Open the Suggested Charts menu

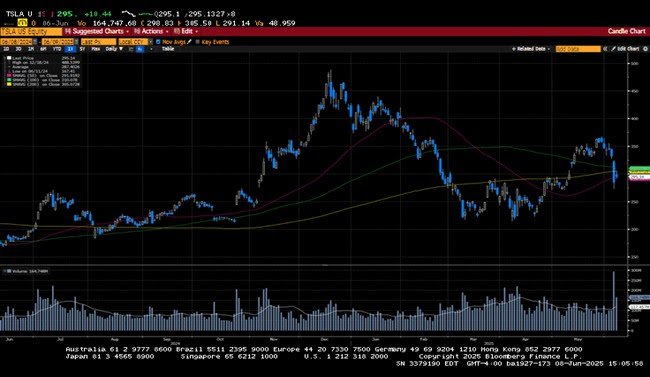click(97, 32)
